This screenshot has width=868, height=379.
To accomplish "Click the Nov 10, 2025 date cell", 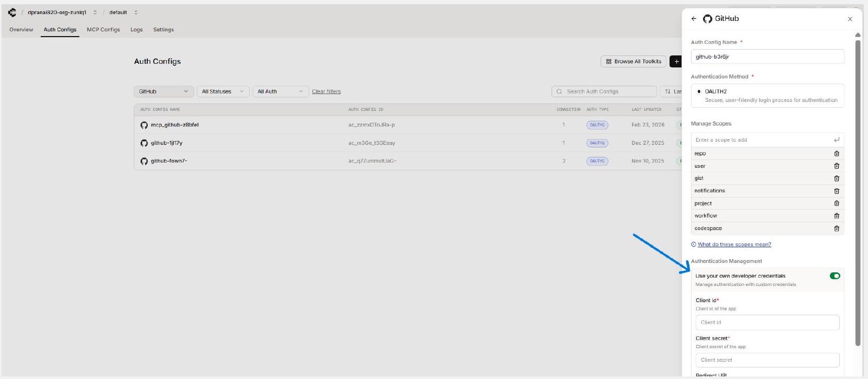I will pyautogui.click(x=648, y=161).
